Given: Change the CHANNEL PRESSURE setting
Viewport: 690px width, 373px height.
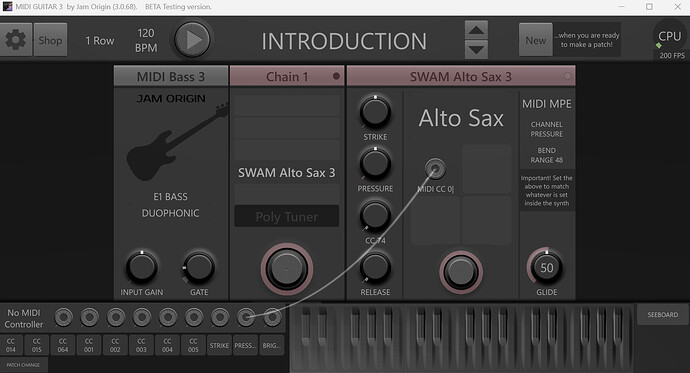Looking at the screenshot, I should point(547,129).
